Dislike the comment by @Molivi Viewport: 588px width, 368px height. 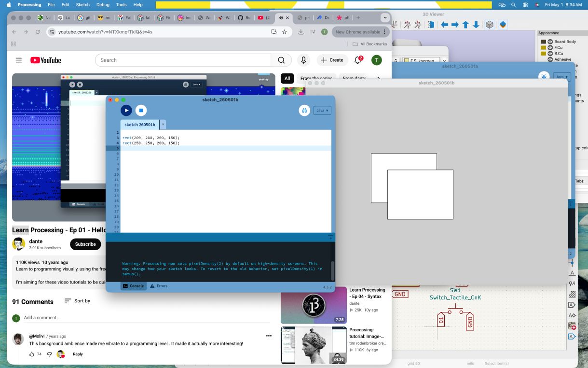49,354
